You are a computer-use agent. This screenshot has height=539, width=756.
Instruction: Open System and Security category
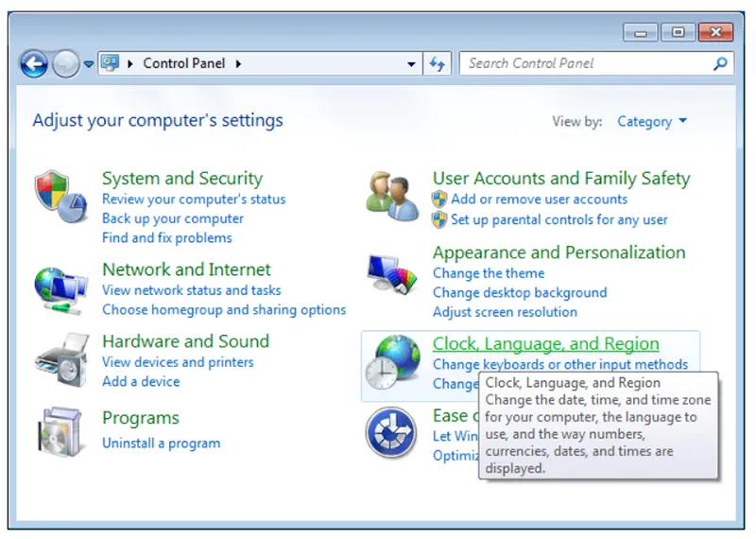[182, 178]
